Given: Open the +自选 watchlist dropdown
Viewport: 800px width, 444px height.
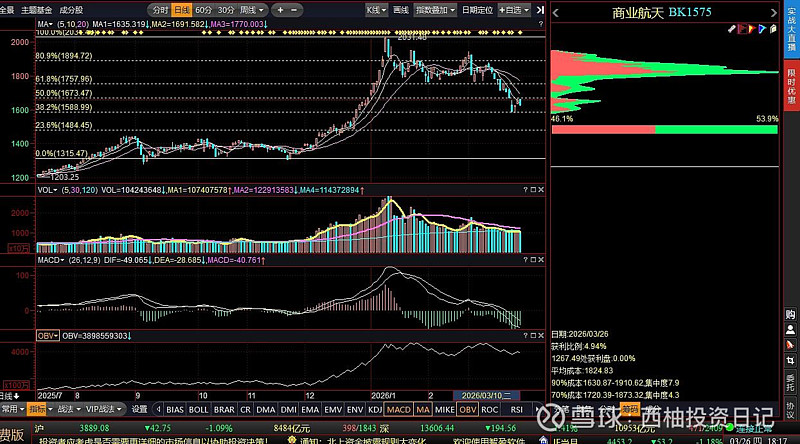Looking at the screenshot, I should pos(514,10).
